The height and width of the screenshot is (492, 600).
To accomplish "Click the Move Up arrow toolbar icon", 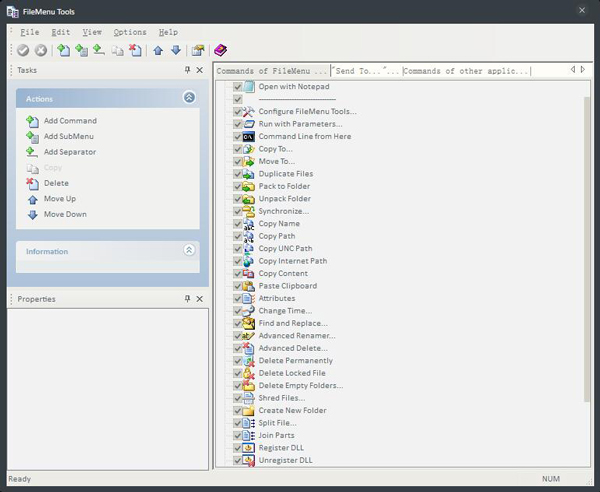I will [158, 50].
